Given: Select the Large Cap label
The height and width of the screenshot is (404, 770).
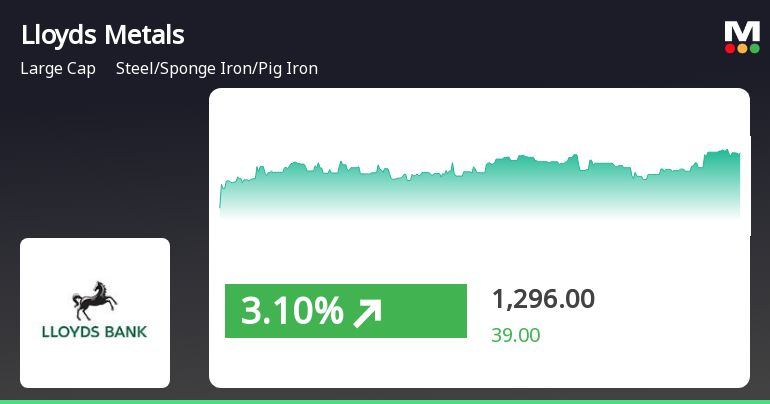Looking at the screenshot, I should (58, 69).
